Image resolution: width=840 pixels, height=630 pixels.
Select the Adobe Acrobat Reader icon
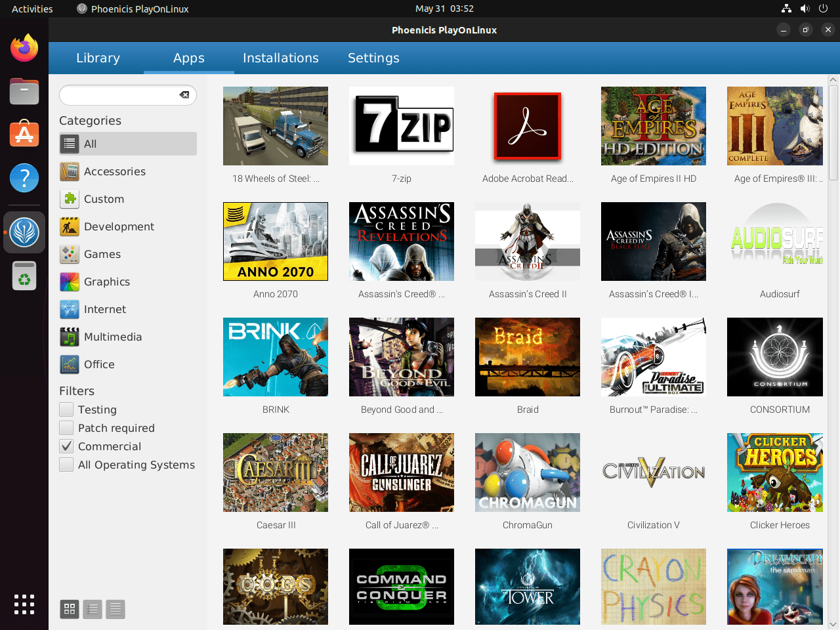click(528, 126)
